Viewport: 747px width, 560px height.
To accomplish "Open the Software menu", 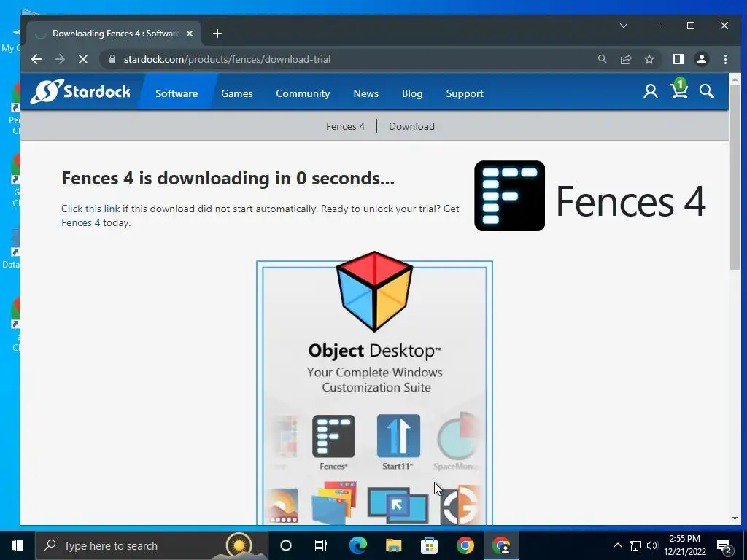I will (x=177, y=93).
